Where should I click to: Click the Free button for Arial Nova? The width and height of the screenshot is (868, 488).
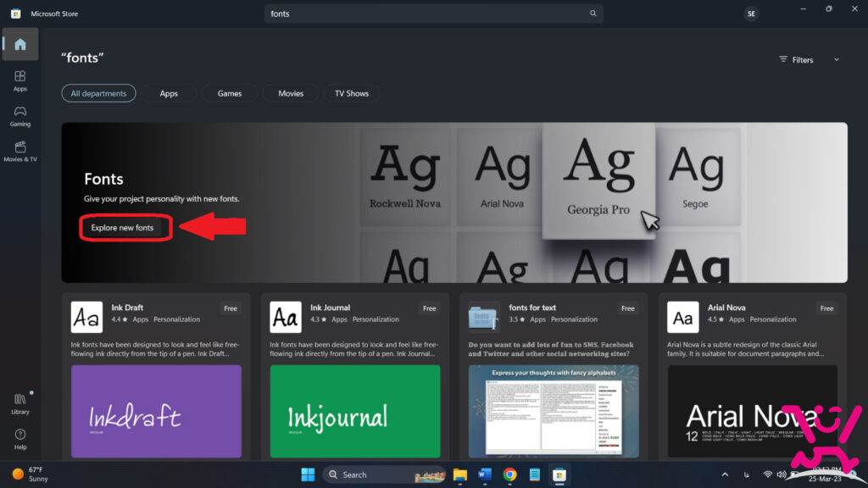[826, 308]
